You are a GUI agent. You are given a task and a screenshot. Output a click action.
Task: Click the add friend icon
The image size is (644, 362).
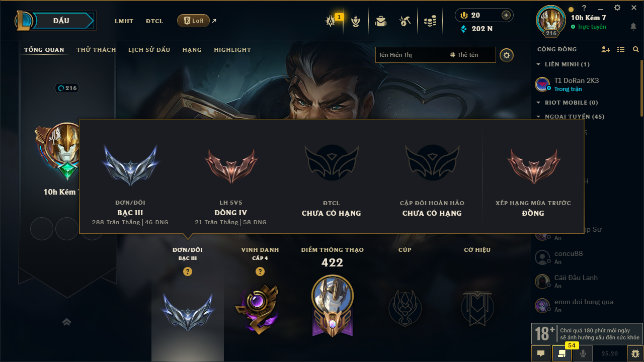point(606,49)
